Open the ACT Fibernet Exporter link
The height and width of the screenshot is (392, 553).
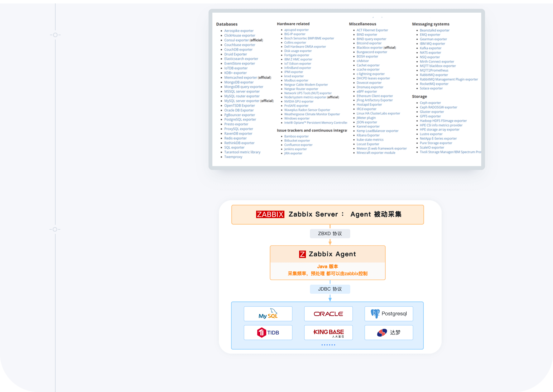(x=372, y=30)
